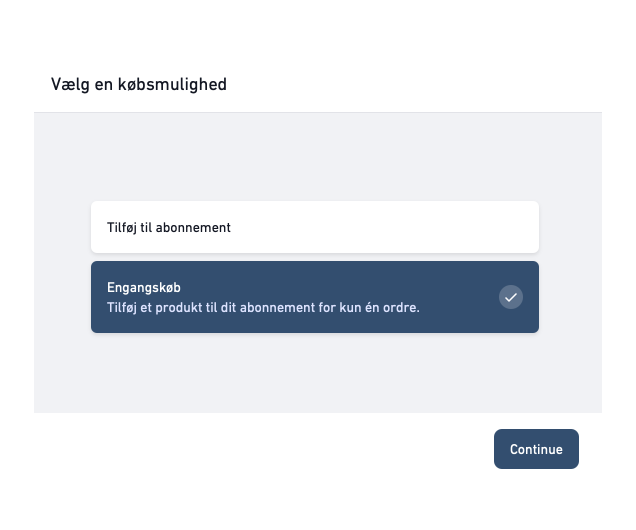Screen dimensions: 636x530
Task: Click the checkmark icon on Engangskøb
Action: 510,297
